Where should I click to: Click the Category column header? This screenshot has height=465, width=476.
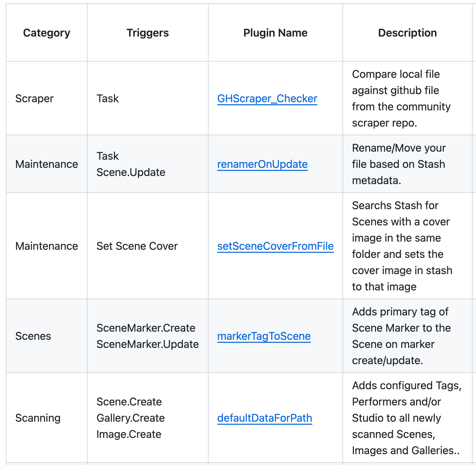(47, 33)
